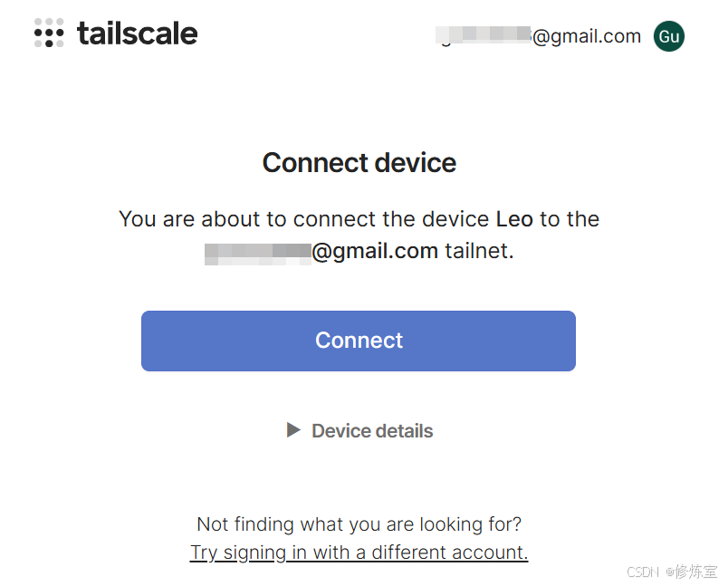Screen dimensions: 728x586
Task: Expand Device details with the triangle arrow
Action: point(293,430)
